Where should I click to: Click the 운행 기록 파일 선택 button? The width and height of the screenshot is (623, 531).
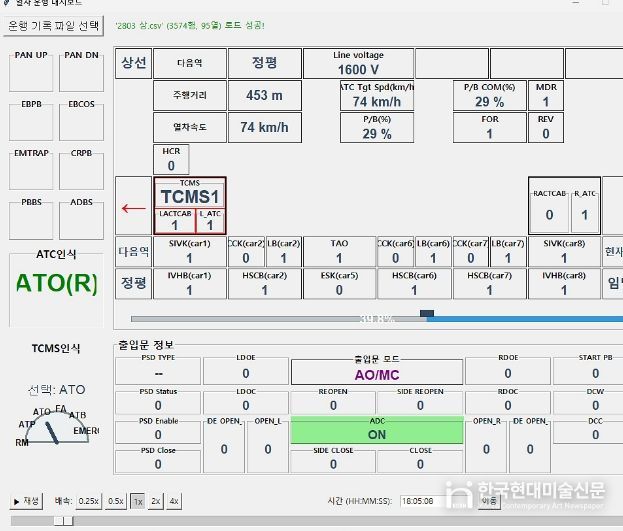(x=54, y=24)
